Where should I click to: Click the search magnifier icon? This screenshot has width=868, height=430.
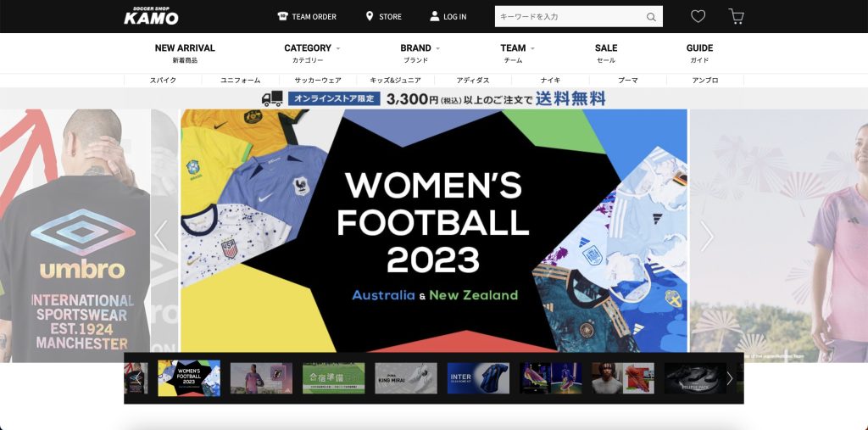651,17
